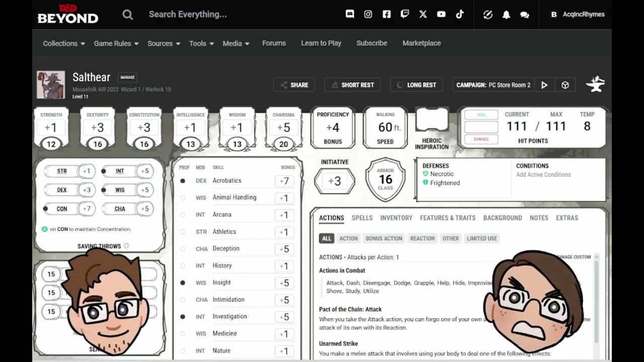Click the Damage button
The width and height of the screenshot is (644, 362).
click(481, 139)
